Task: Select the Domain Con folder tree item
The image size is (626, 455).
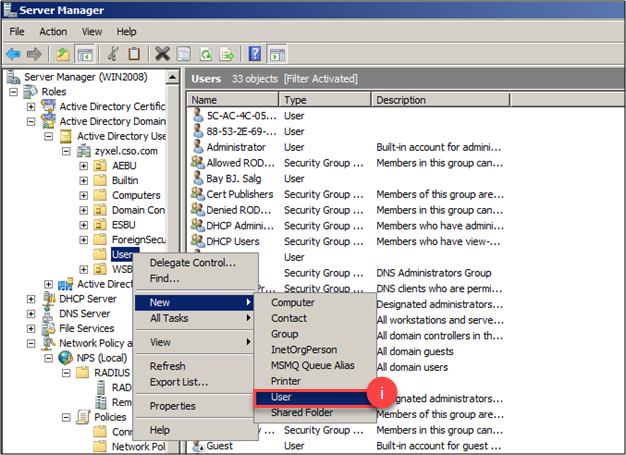Action: [138, 210]
